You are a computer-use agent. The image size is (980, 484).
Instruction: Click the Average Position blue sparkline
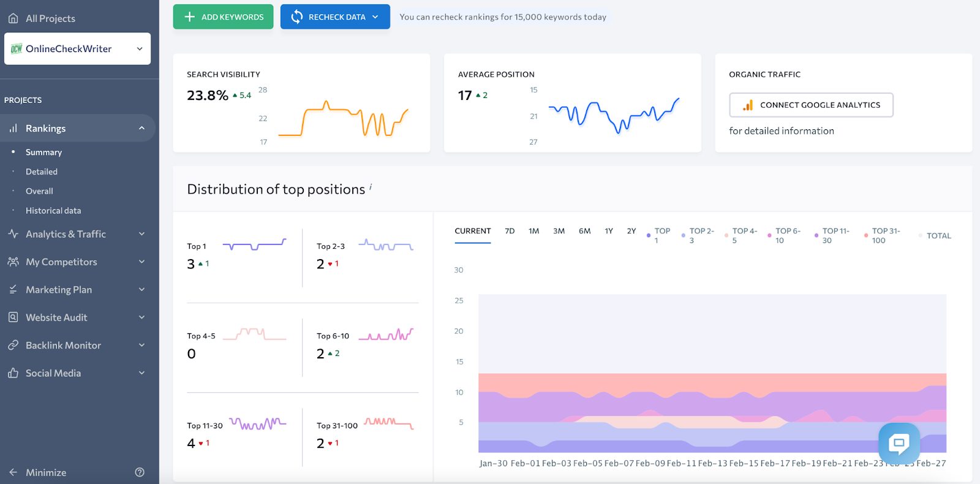click(x=614, y=115)
